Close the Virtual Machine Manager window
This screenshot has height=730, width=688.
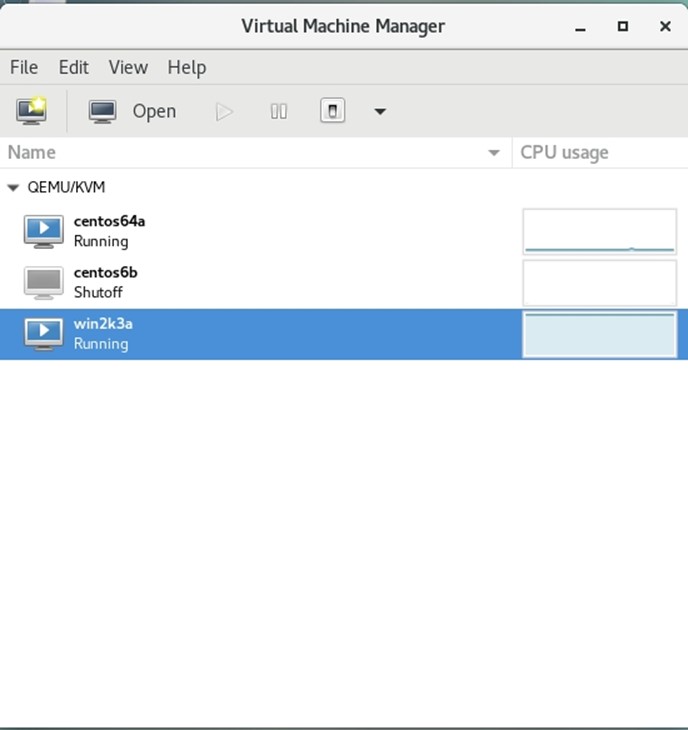pos(666,27)
